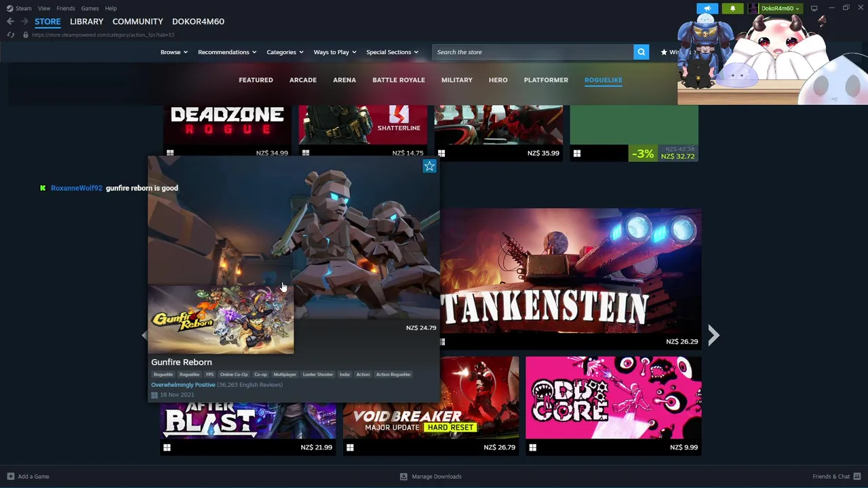
Task: Open Friends & Chat icon in corner
Action: 857,476
